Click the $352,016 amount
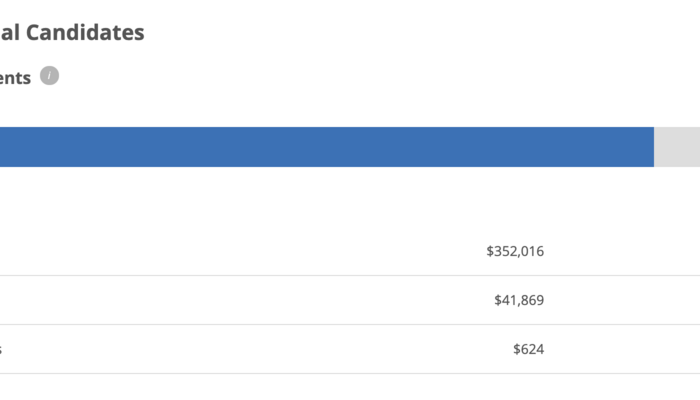700x400 pixels. coord(515,251)
